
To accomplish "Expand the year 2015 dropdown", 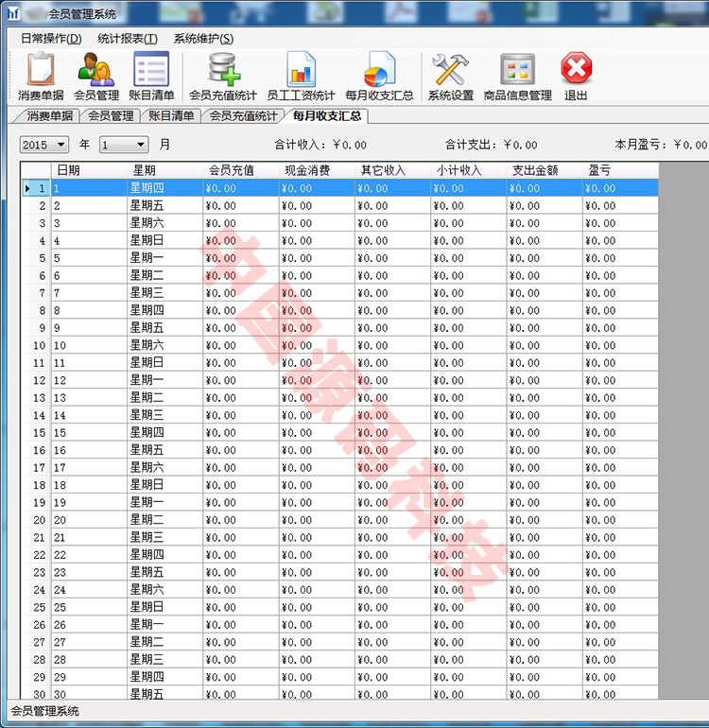I will [x=61, y=145].
